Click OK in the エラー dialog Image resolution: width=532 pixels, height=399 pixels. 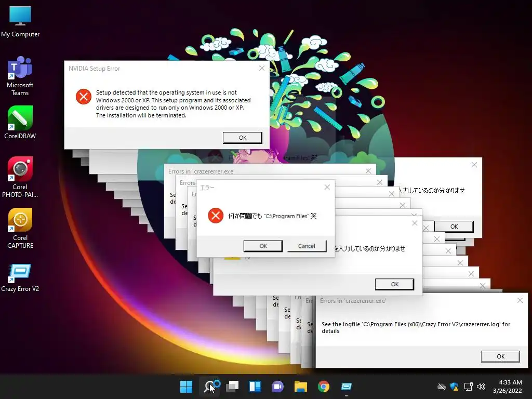263,246
